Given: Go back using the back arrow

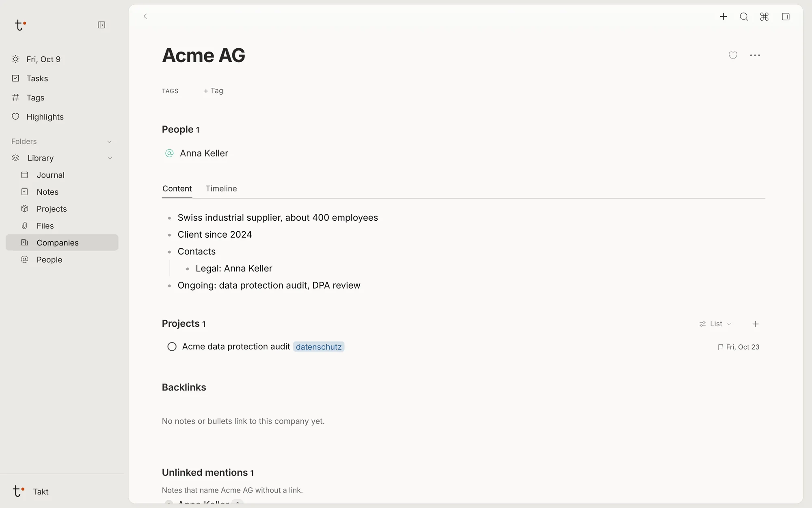Looking at the screenshot, I should [145, 17].
